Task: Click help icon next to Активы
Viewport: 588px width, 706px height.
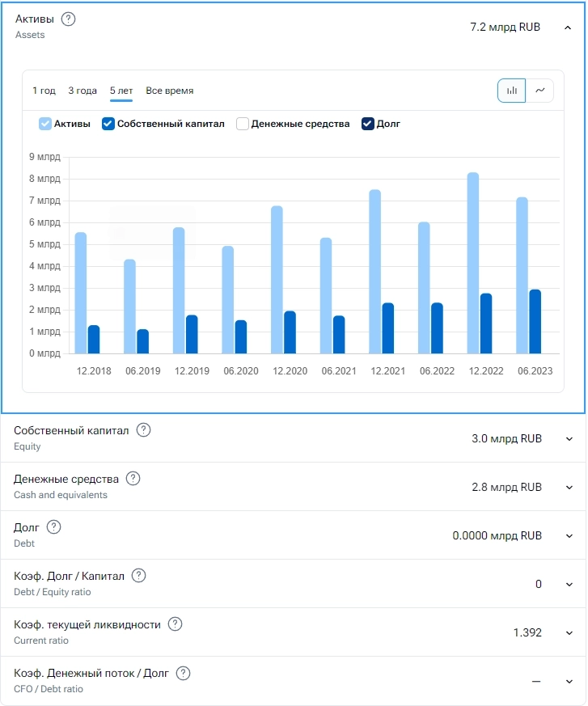Action: click(69, 19)
